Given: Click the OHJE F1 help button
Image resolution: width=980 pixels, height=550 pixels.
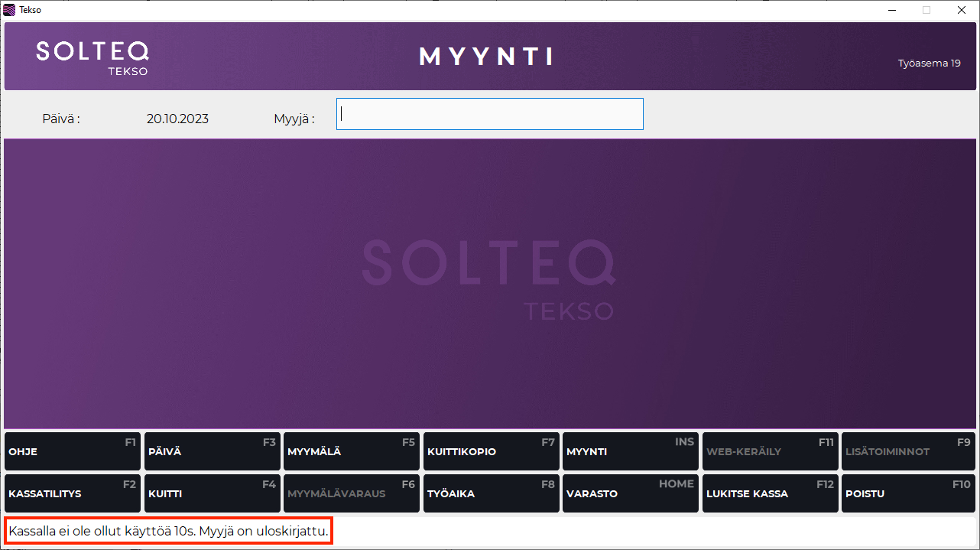Looking at the screenshot, I should coord(73,451).
